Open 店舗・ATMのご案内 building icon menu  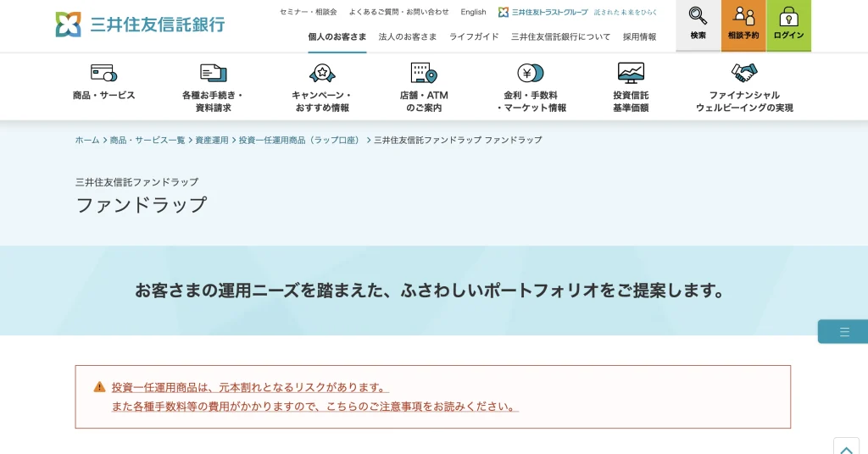click(x=424, y=88)
